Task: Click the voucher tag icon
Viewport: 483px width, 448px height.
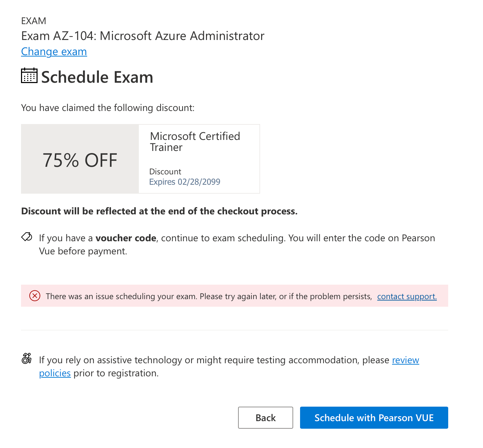Action: [27, 237]
